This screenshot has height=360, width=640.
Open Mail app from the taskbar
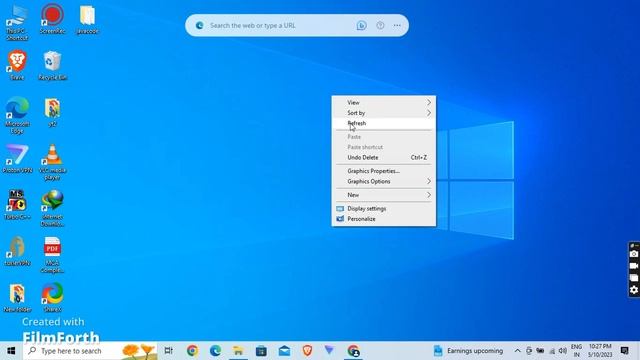click(284, 351)
